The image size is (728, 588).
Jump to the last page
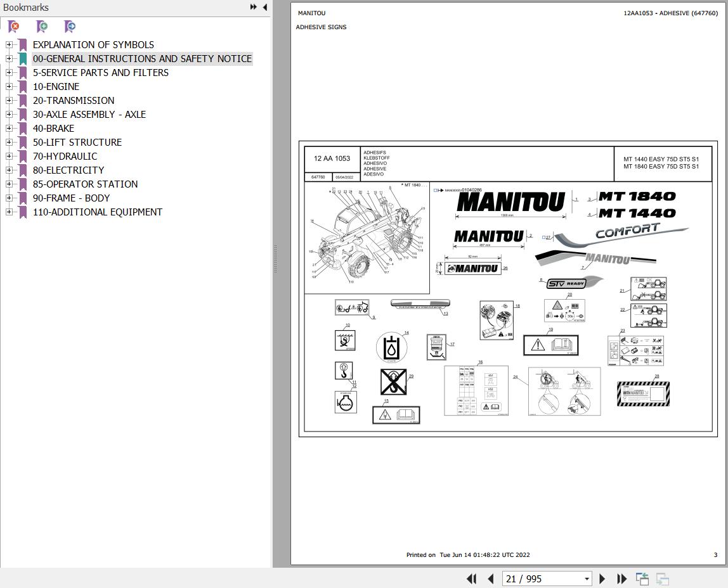pyautogui.click(x=621, y=578)
